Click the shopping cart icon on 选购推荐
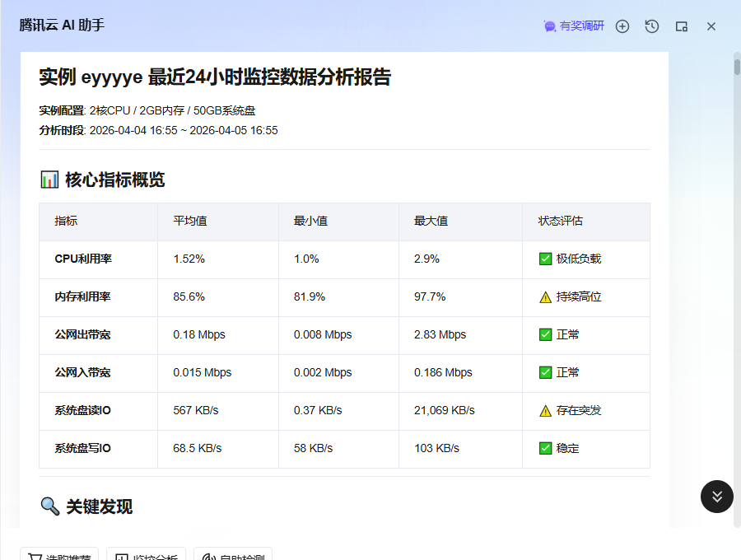 pos(35,557)
